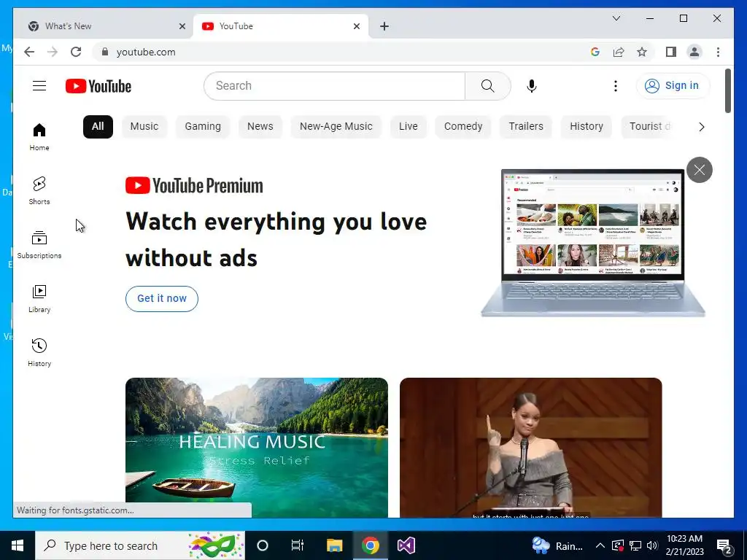
Task: View site info lock icon
Action: tap(105, 52)
